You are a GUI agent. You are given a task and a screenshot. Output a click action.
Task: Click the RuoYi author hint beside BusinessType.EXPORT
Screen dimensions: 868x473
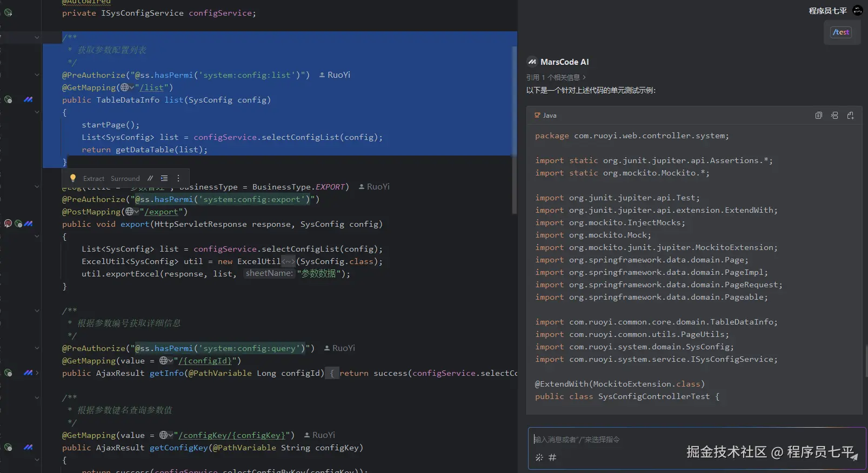click(374, 187)
